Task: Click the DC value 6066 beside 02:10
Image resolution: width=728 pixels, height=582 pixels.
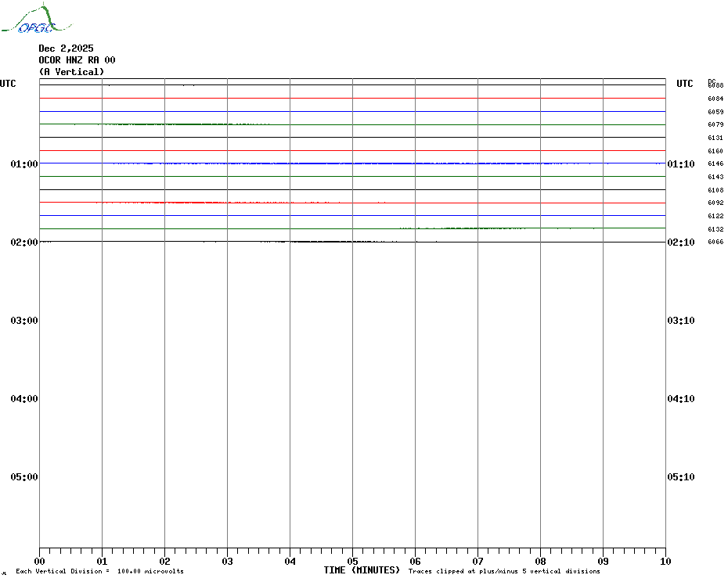Action: (x=715, y=242)
